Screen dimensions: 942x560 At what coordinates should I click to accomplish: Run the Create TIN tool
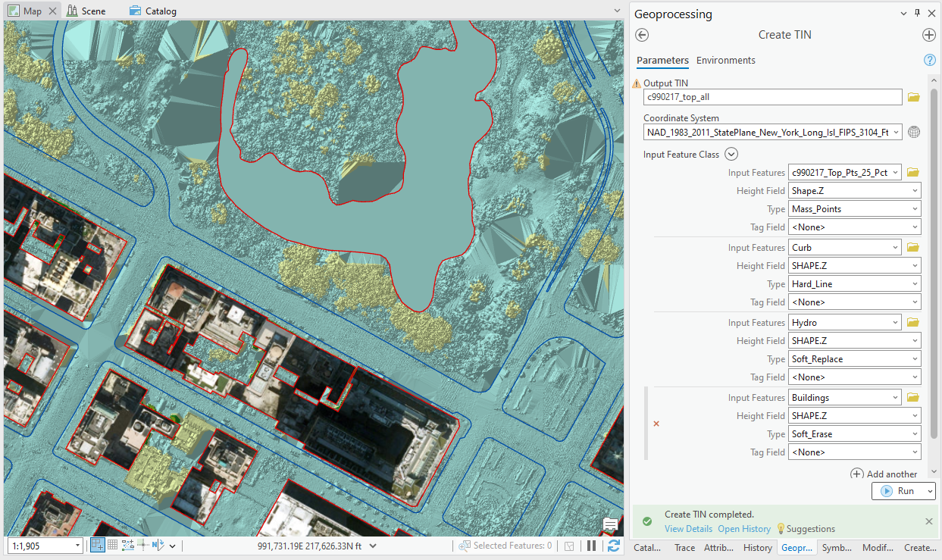(898, 491)
